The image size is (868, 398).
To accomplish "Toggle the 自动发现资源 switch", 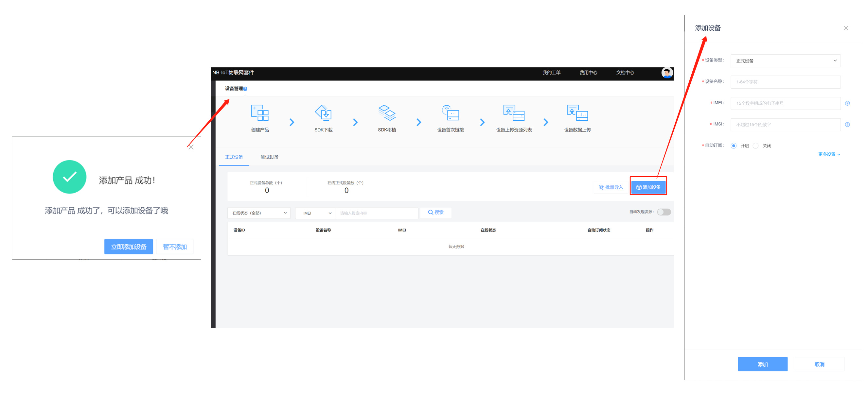I will click(664, 212).
